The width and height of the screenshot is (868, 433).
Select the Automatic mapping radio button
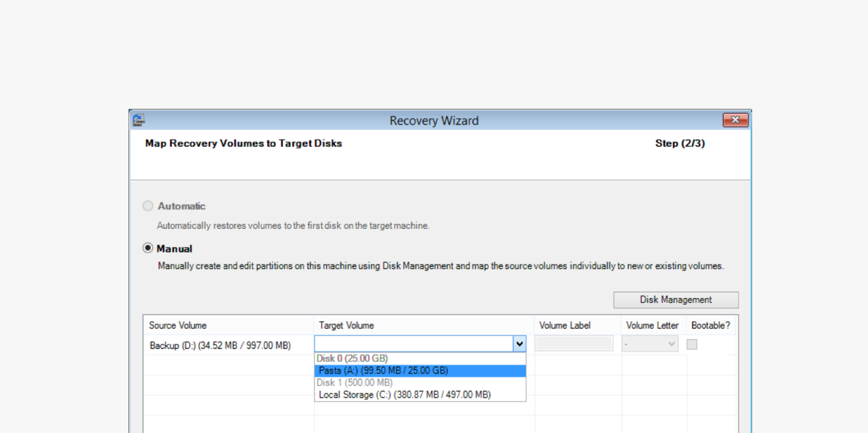[148, 206]
